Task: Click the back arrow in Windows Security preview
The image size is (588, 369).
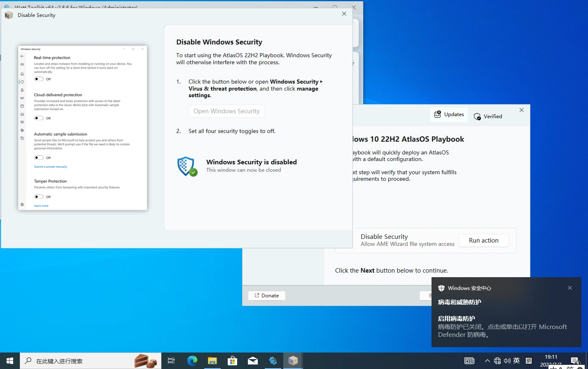Action: pos(22,56)
